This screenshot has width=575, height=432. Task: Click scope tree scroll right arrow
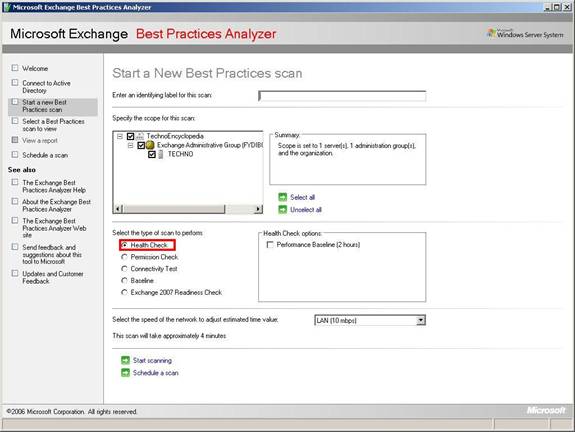258,209
